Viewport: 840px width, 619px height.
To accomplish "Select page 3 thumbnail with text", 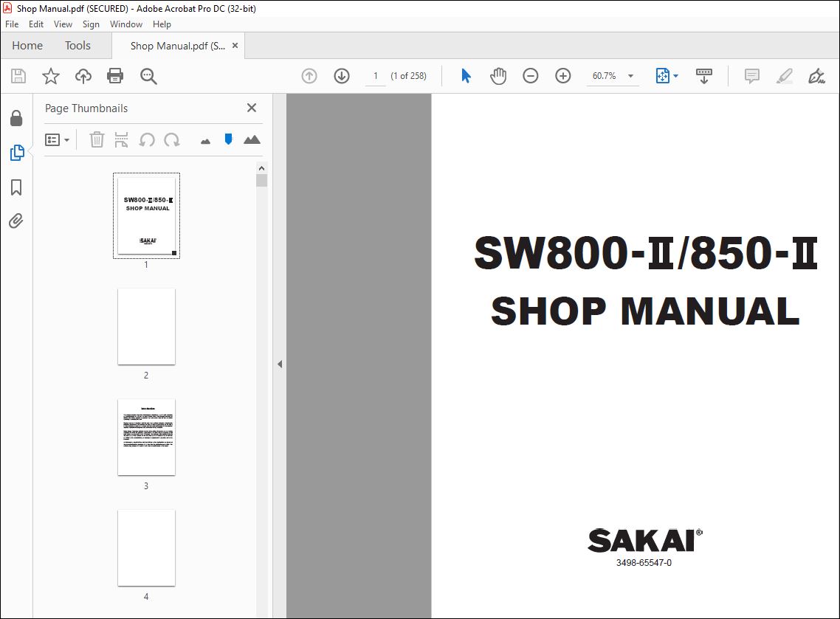I will [x=146, y=437].
